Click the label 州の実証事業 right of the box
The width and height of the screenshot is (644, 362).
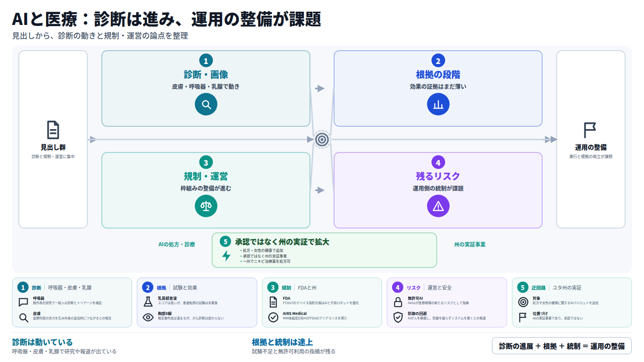click(x=470, y=245)
